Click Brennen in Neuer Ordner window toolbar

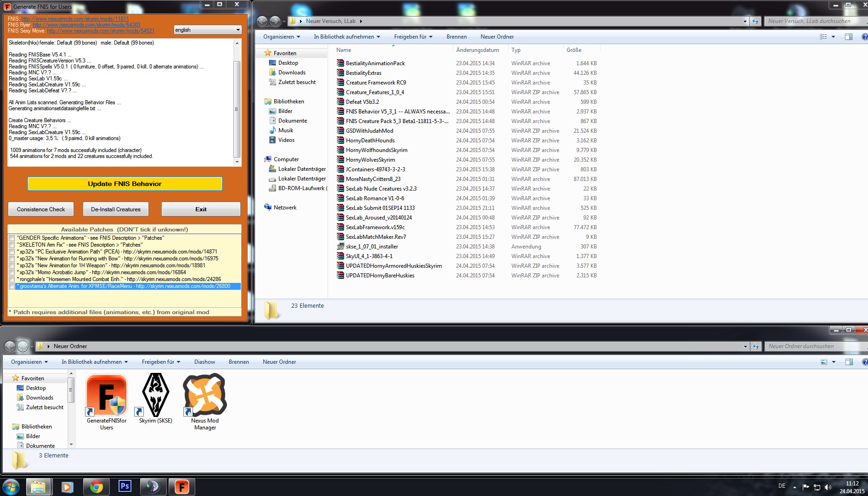[238, 362]
